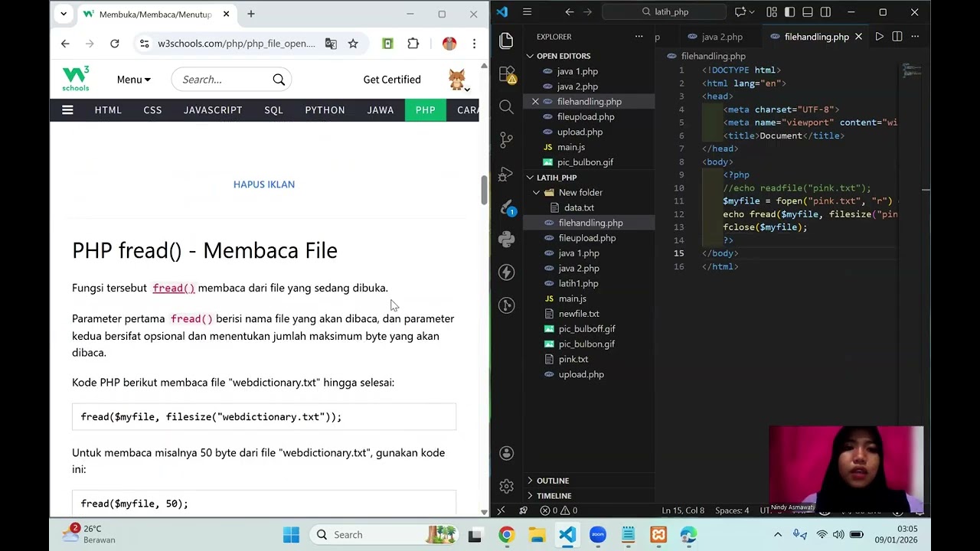Viewport: 980px width, 551px height.
Task: Click the w3schools search magnifier icon
Action: (279, 80)
